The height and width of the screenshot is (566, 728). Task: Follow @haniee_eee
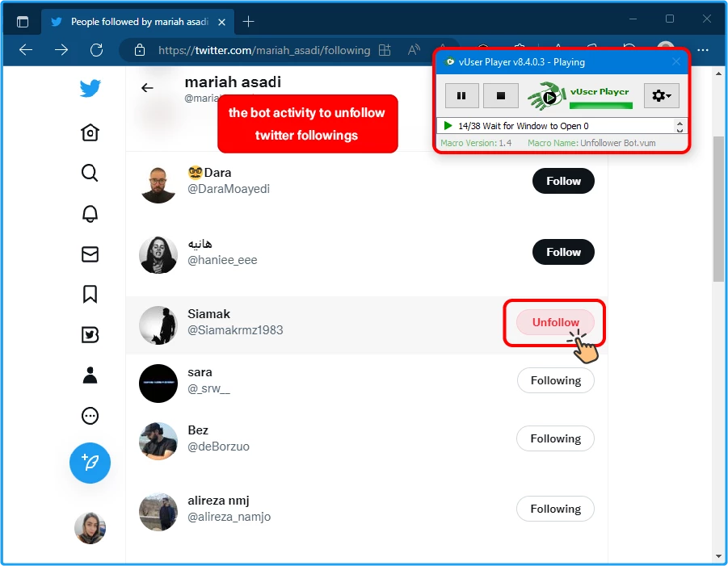click(x=563, y=252)
